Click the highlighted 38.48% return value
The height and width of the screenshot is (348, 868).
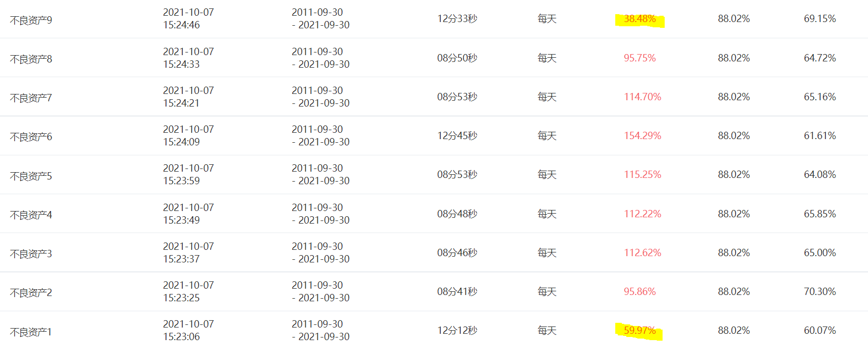[x=639, y=19]
